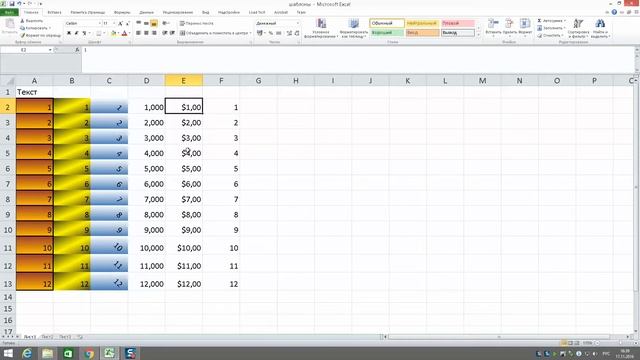
Task: Open the green File (Файл) tab
Action: click(9, 12)
